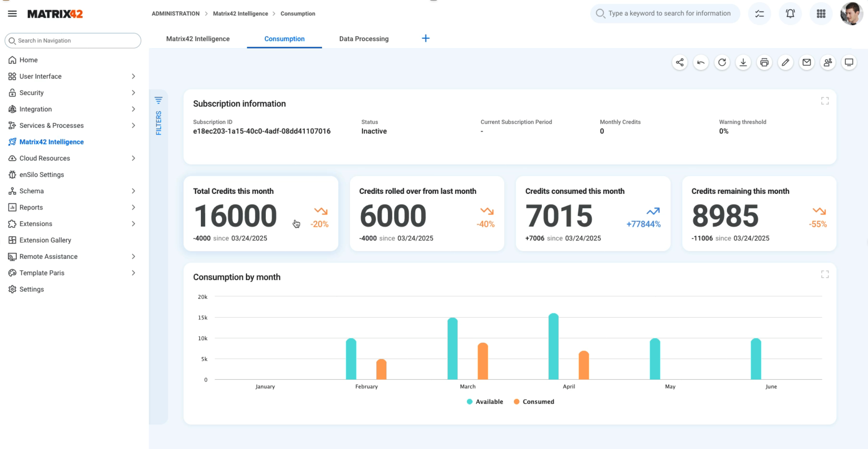Download the dashboard using download icon

pos(743,62)
